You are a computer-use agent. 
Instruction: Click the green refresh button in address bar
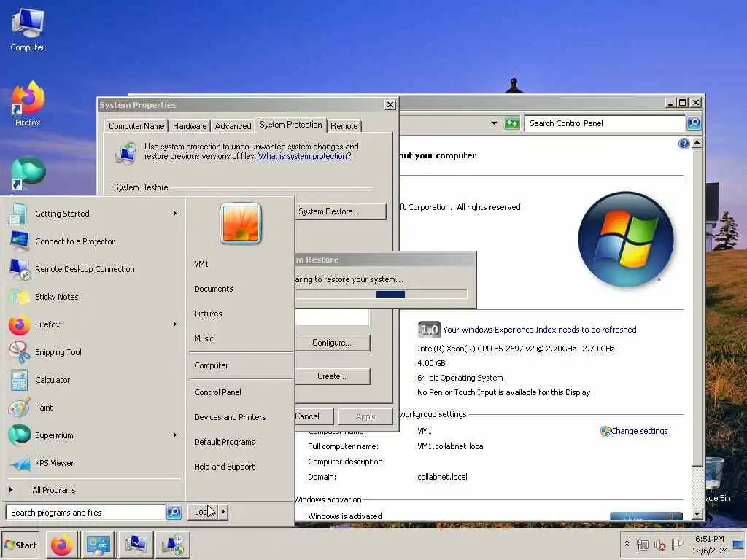pos(512,123)
